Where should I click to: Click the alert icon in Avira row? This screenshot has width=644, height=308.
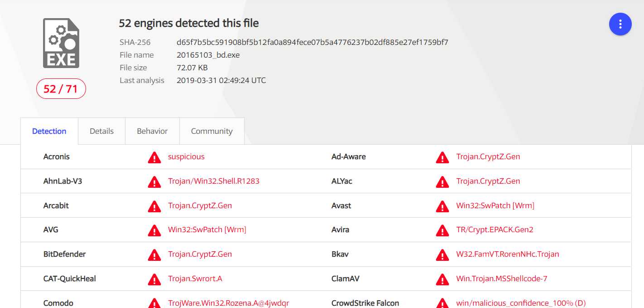coord(442,230)
